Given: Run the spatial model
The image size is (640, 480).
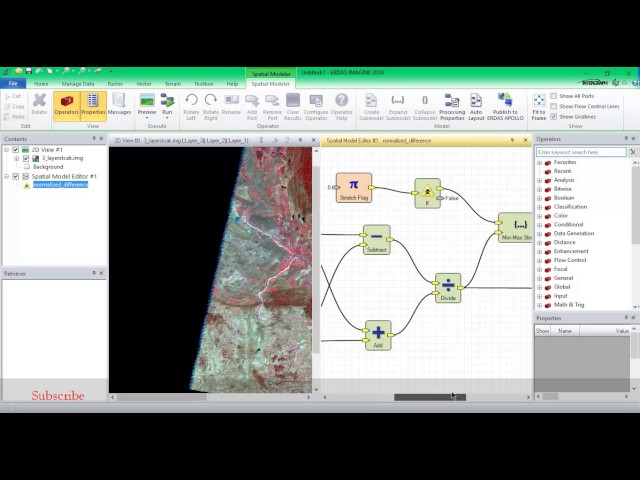Looking at the screenshot, I should point(167,104).
